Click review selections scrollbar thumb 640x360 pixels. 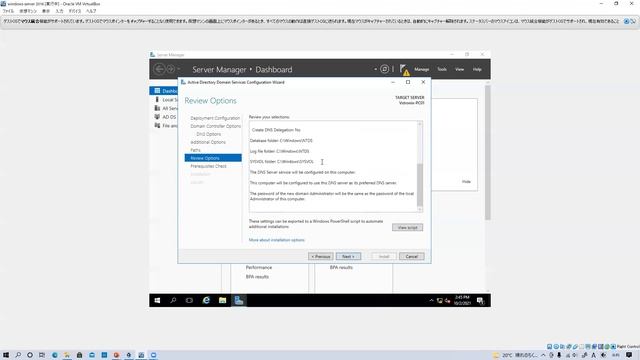point(420,185)
